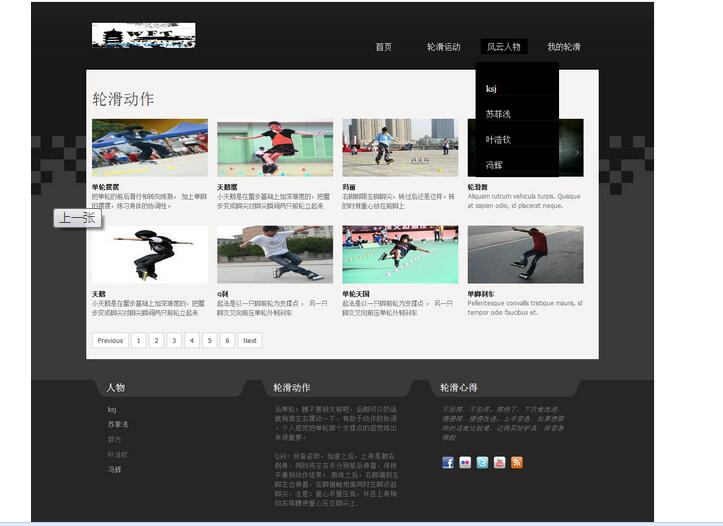Navigate to 我的轮滑 page
Screen dimensions: 723x526
tap(564, 47)
